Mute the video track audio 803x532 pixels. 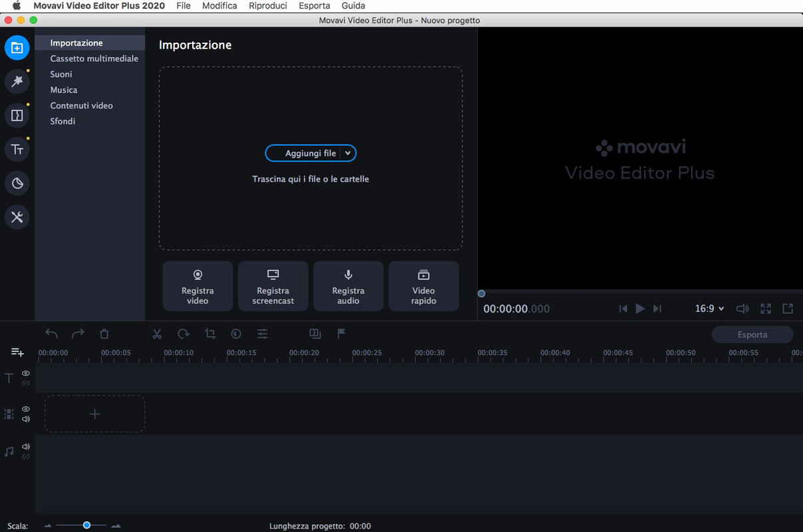coord(26,419)
